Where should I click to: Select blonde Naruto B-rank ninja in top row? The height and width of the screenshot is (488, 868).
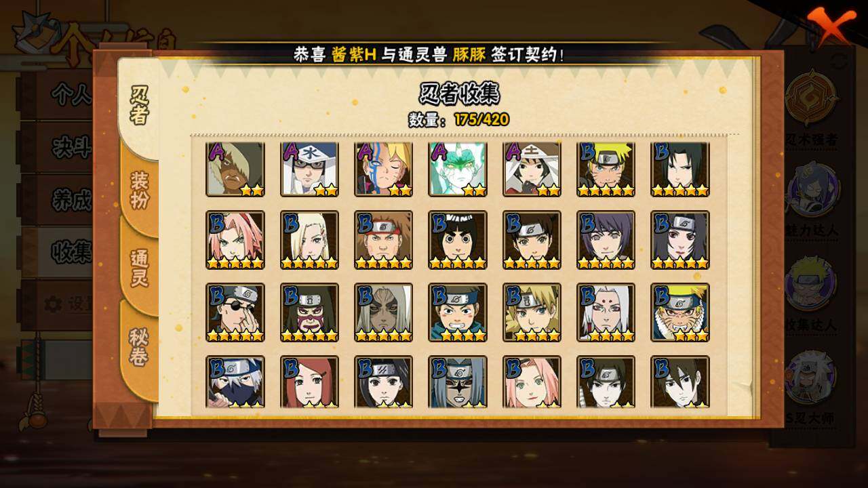pyautogui.click(x=606, y=168)
